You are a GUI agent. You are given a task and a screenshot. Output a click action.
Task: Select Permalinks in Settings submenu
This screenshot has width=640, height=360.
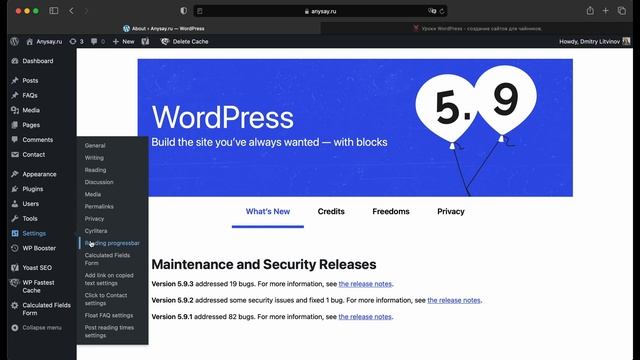(x=99, y=207)
